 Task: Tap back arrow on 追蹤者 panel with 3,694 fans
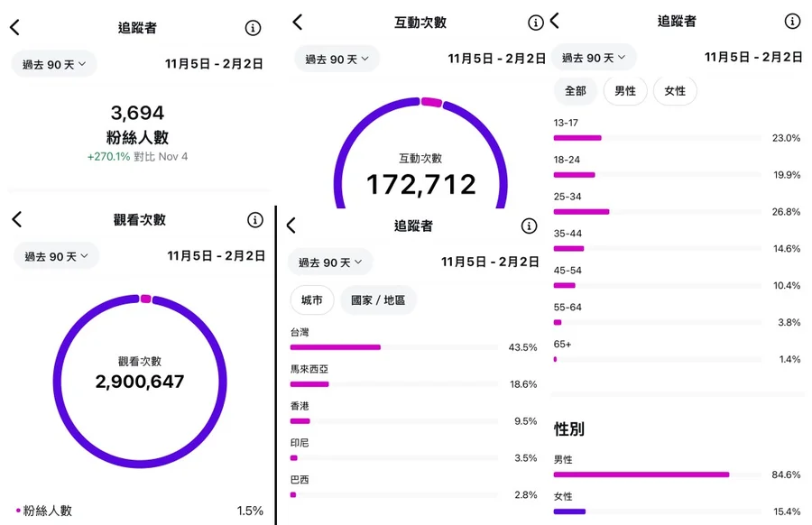point(14,27)
